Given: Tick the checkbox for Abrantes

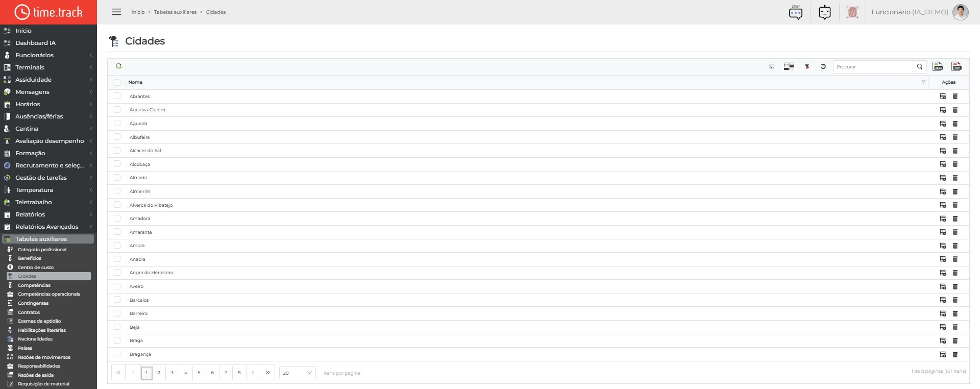Looking at the screenshot, I should tap(117, 96).
